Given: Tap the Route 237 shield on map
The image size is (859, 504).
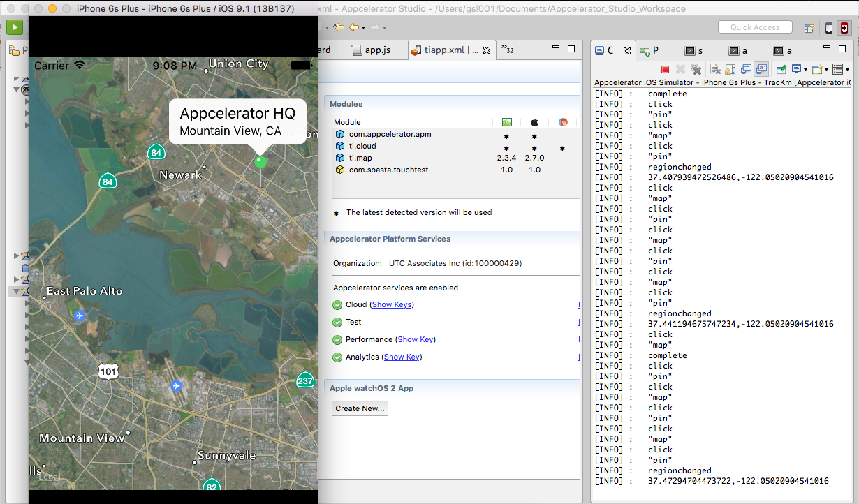Looking at the screenshot, I should (305, 380).
